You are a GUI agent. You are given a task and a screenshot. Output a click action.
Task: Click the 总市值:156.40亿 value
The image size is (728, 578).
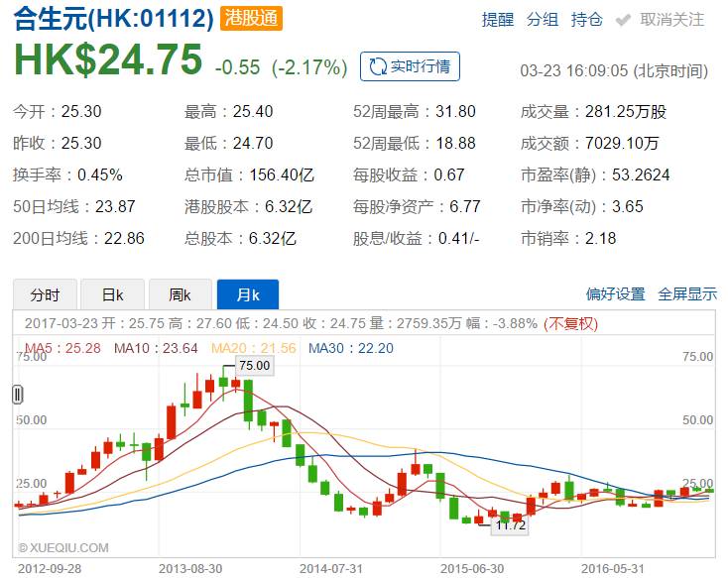282,174
